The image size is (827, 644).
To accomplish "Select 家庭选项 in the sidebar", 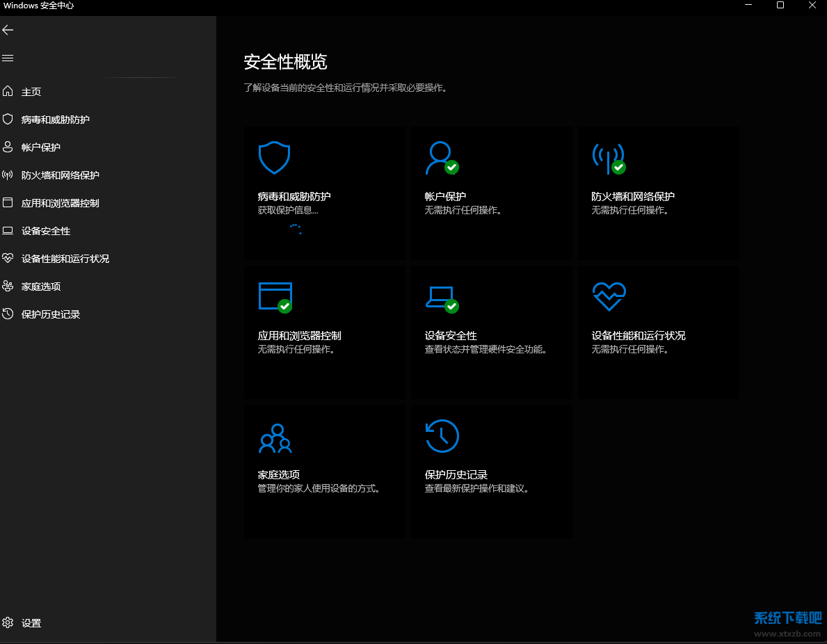I will pos(42,286).
